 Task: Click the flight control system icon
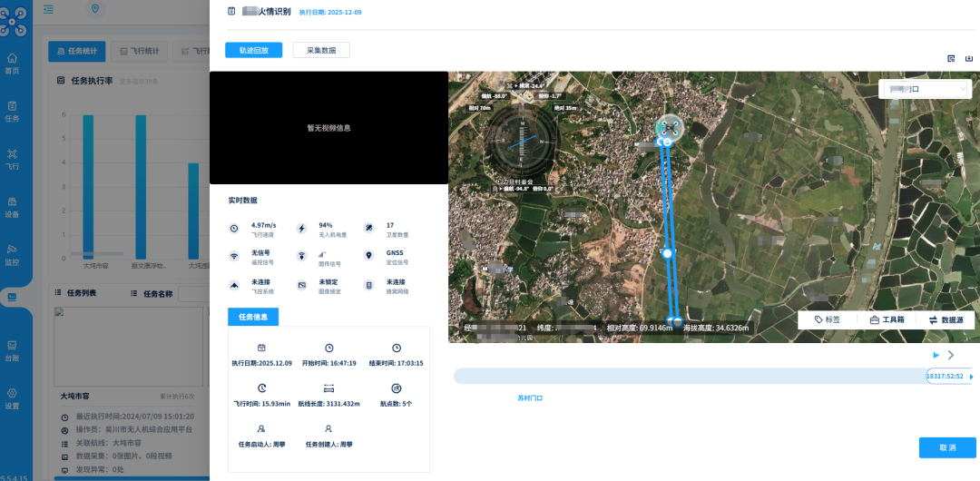point(234,285)
